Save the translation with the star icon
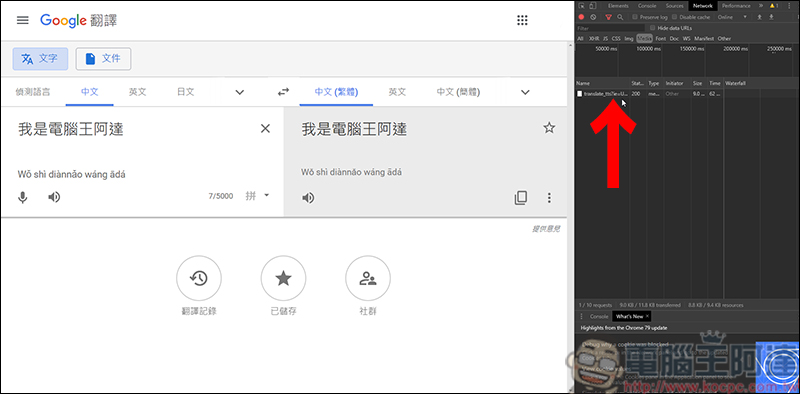 [x=549, y=128]
